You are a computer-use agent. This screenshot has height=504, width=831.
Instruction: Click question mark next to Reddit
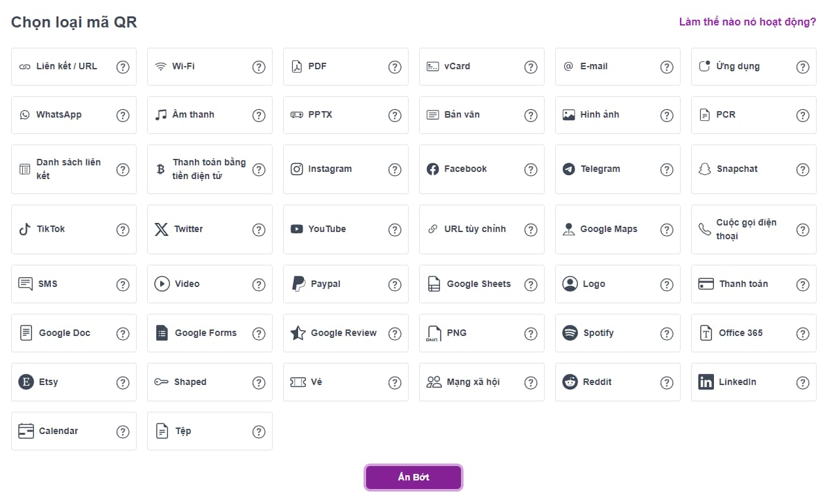point(667,382)
